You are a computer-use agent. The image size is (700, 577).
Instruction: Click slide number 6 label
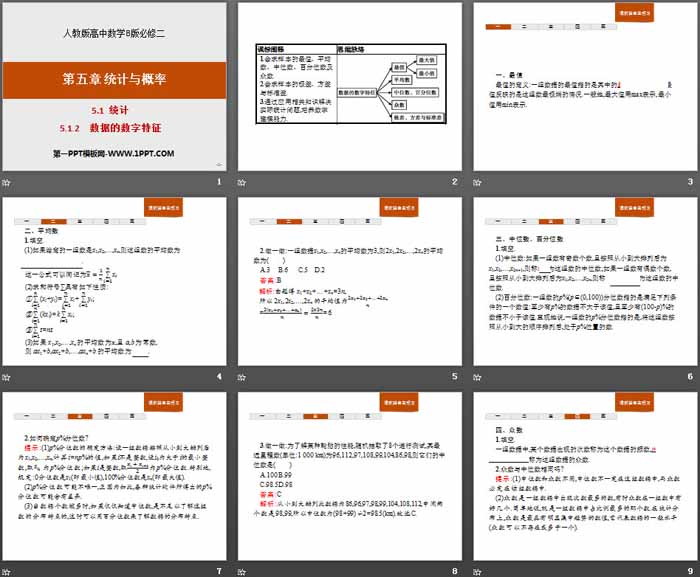tap(690, 376)
